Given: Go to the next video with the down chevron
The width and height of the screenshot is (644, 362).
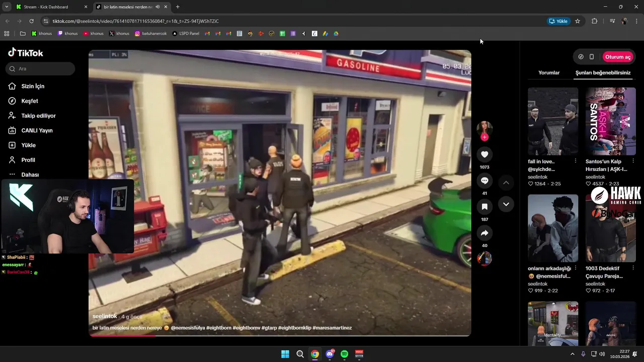Looking at the screenshot, I should click(506, 204).
